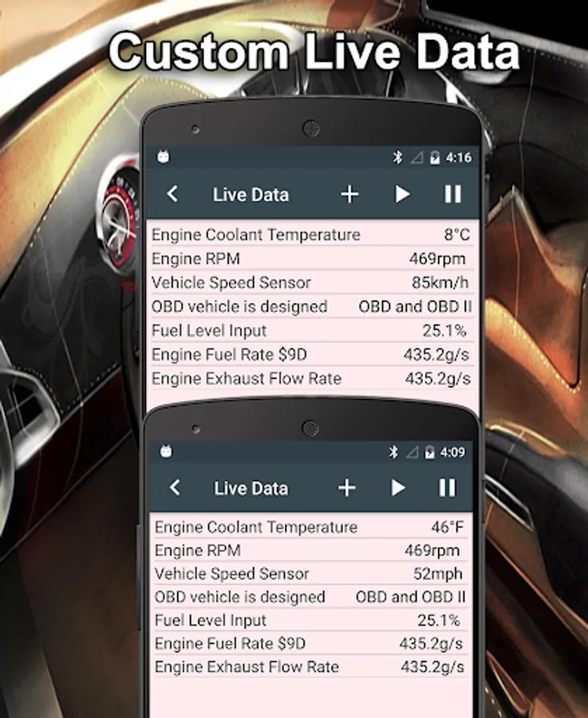Viewport: 588px width, 718px height.
Task: Tap back arrow in upper phone Live Data
Action: (172, 194)
